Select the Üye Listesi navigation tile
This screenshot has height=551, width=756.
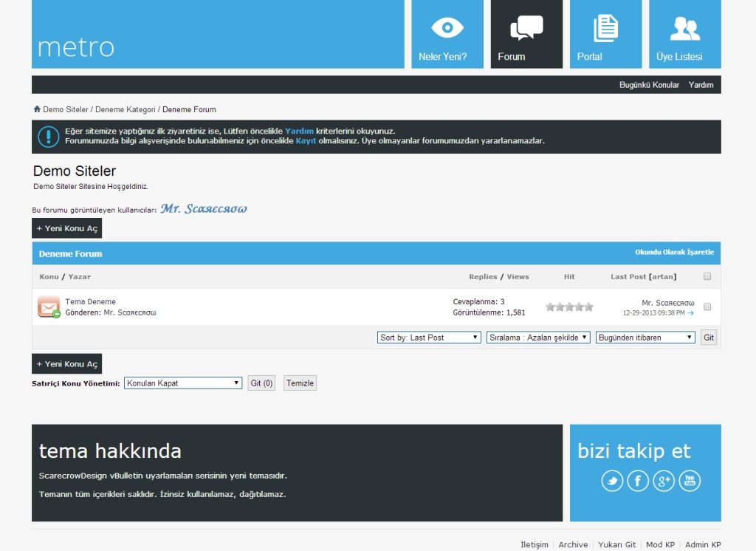(x=684, y=34)
